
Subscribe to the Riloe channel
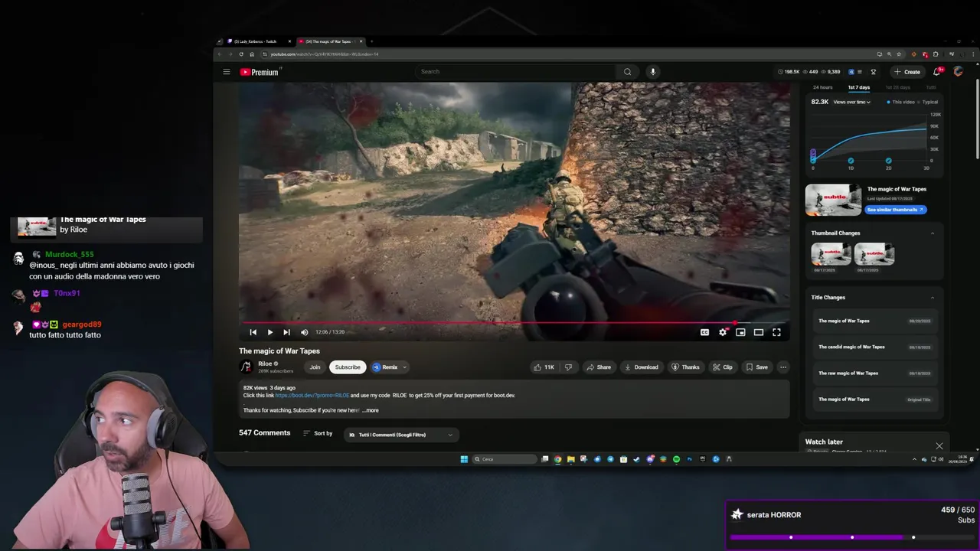tap(348, 367)
